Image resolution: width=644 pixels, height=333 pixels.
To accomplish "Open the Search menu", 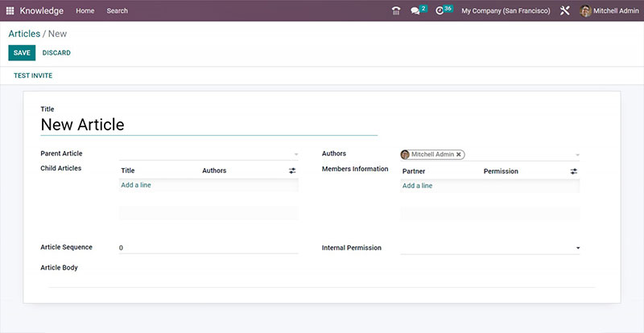I will [x=117, y=10].
